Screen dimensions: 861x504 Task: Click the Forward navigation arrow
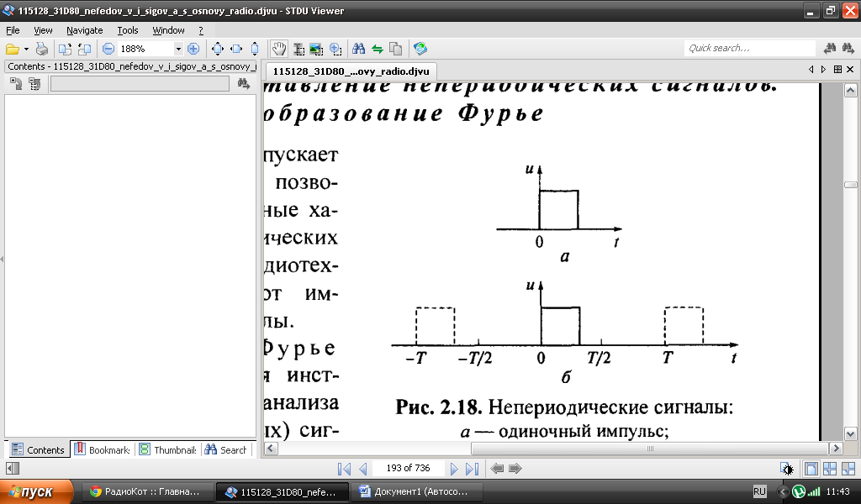click(515, 469)
